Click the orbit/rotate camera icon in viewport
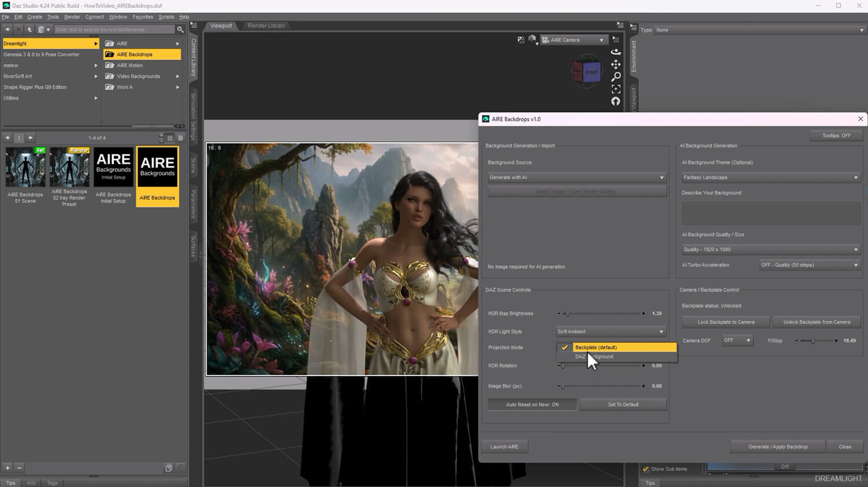Viewport: 868px width, 487px height. (616, 51)
